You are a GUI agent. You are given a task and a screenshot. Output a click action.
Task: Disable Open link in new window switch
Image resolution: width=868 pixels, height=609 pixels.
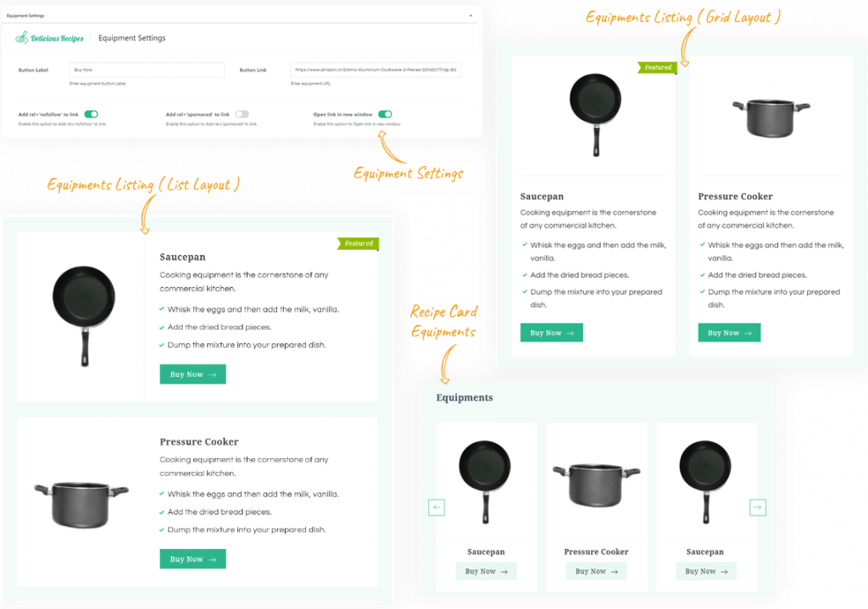tap(386, 114)
